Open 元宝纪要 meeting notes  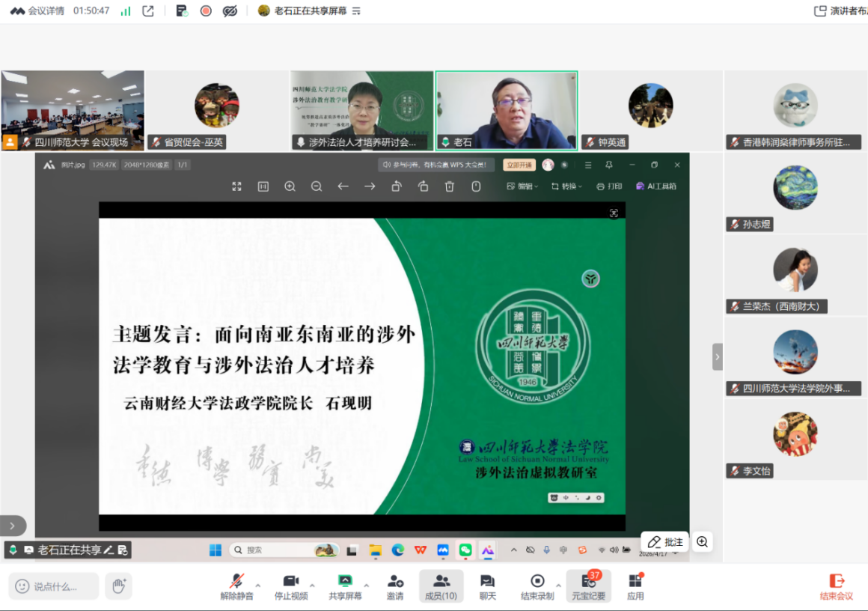[x=588, y=586]
